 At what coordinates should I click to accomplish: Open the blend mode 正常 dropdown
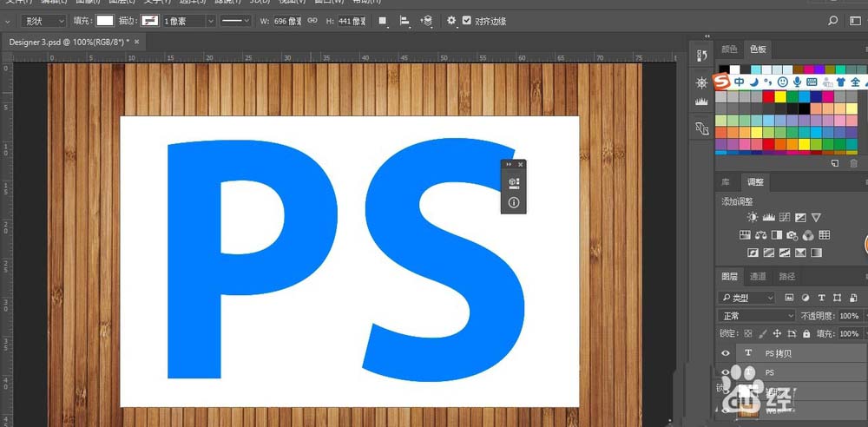(x=756, y=316)
